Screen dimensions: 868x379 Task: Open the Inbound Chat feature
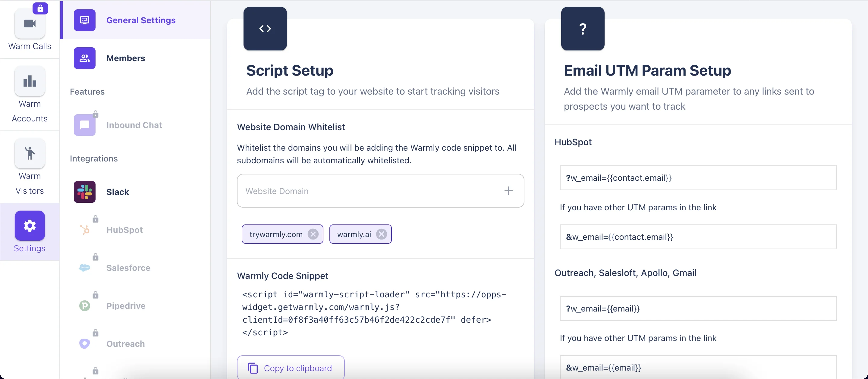tap(135, 125)
